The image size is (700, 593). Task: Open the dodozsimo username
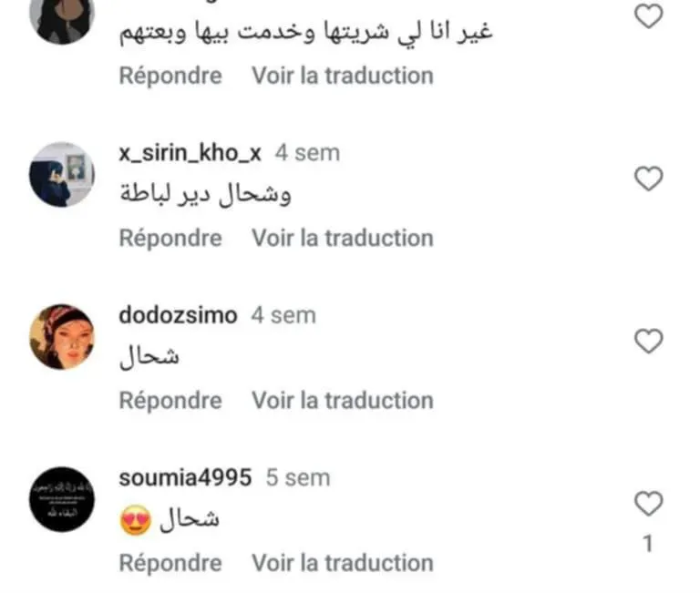click(178, 315)
